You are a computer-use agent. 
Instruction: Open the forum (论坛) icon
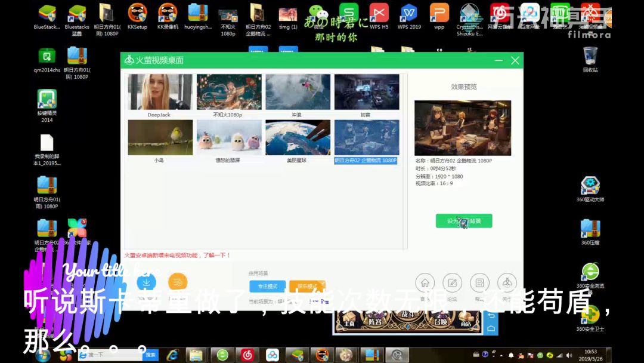[452, 283]
